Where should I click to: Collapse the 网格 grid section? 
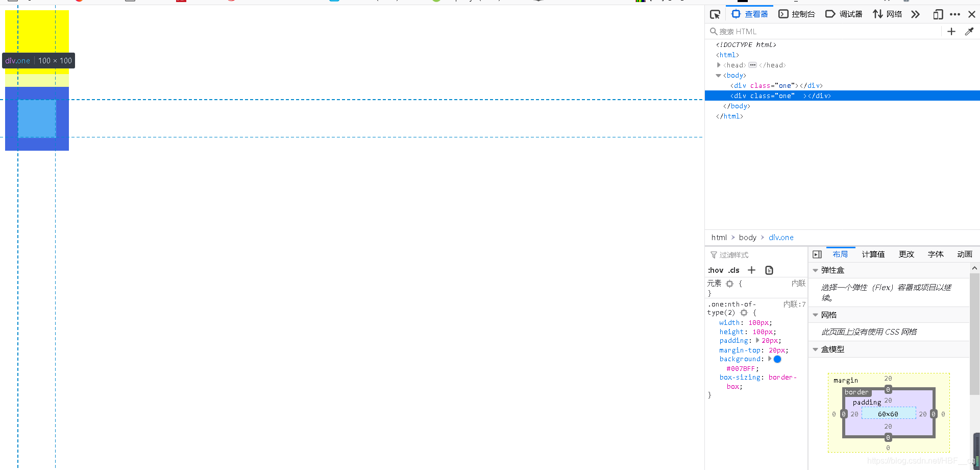tap(815, 315)
